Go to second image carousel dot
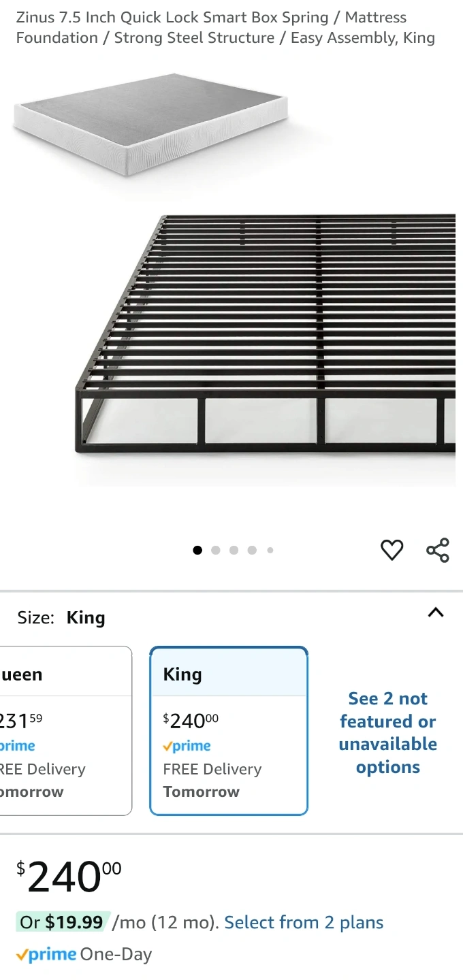Image resolution: width=463 pixels, height=980 pixels. coord(216,551)
